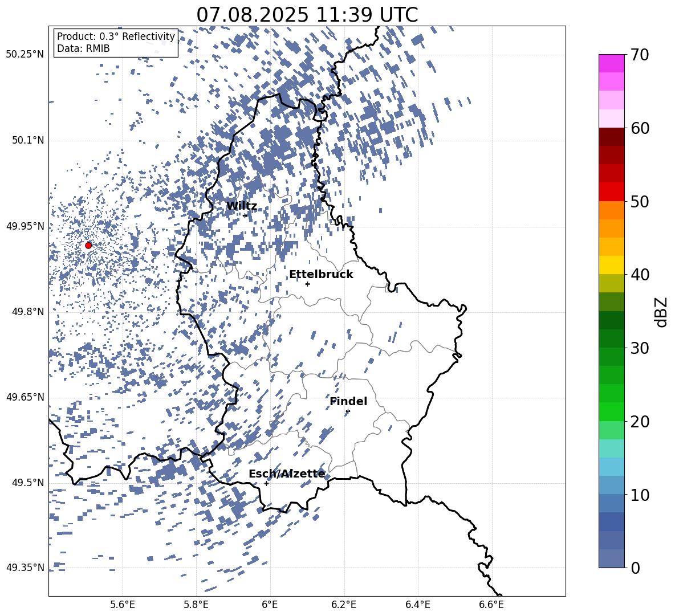Click the plus marker under Wiltz
The height and width of the screenshot is (616, 675).
(x=245, y=215)
